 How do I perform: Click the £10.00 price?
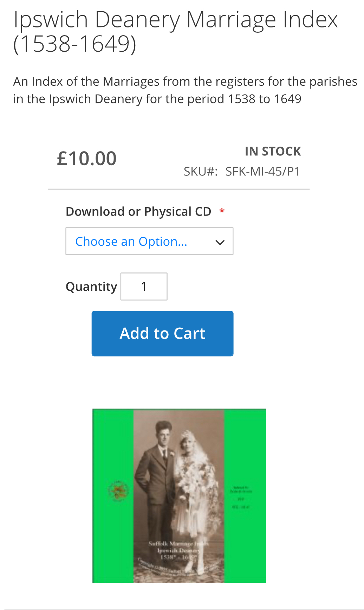(x=87, y=159)
